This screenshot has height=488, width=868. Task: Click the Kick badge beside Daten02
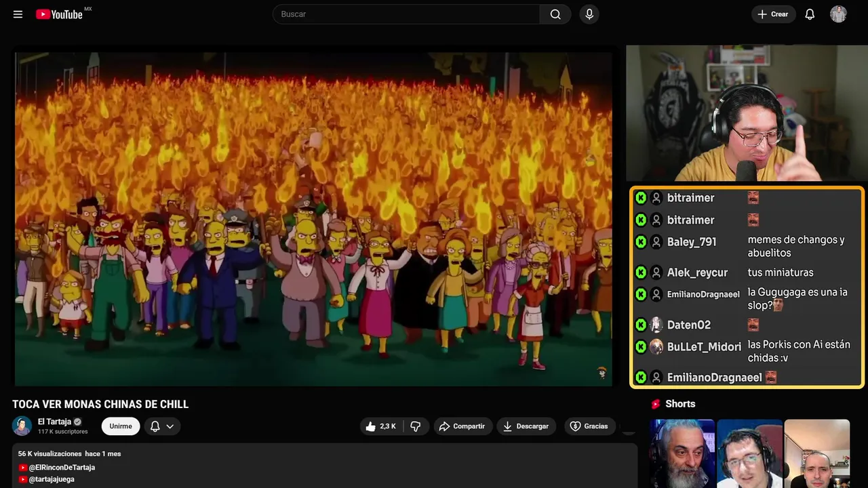(641, 325)
